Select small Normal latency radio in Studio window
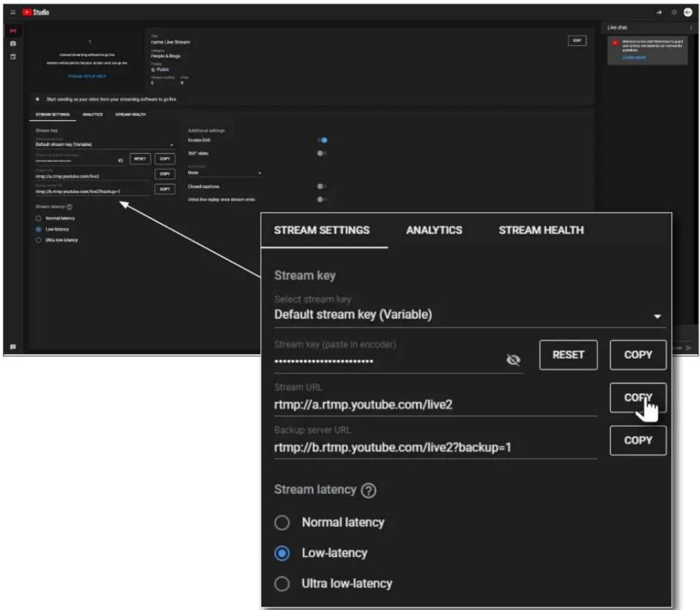This screenshot has height=610, width=700. tap(38, 218)
